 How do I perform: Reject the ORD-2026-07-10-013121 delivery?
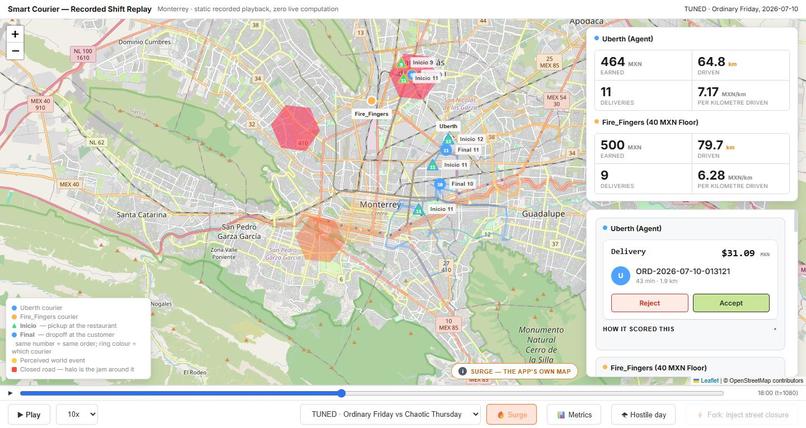point(650,303)
